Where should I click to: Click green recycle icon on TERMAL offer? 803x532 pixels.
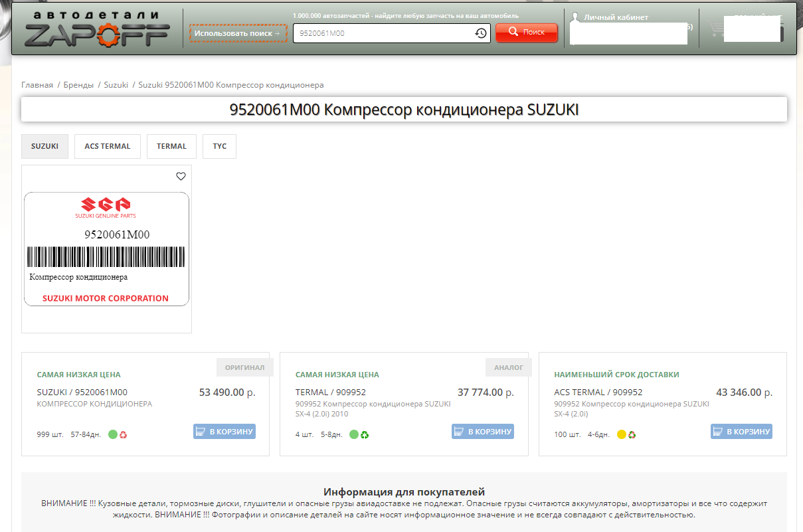pyautogui.click(x=365, y=435)
